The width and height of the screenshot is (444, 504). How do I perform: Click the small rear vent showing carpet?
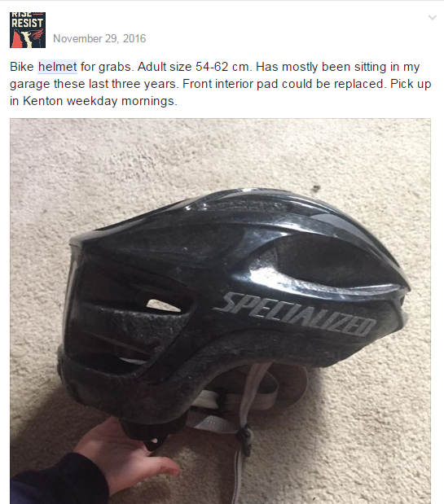[163, 306]
